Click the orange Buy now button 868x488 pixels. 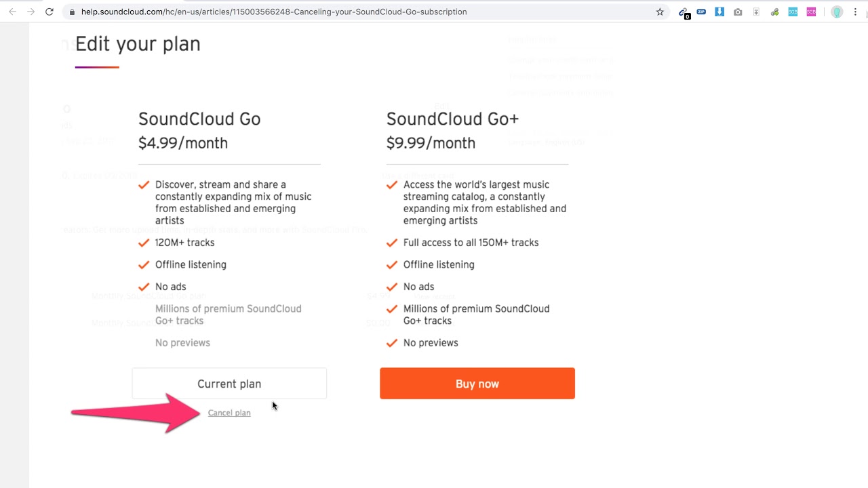477,383
